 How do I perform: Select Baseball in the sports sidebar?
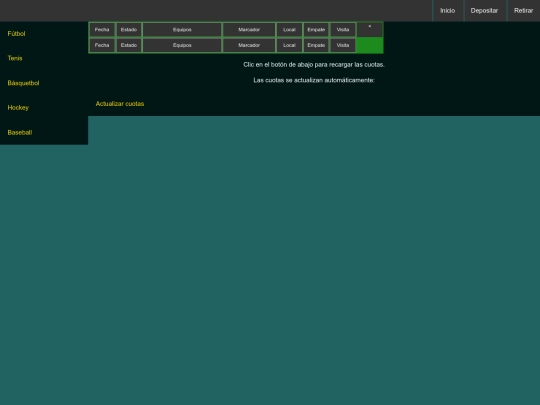20,133
